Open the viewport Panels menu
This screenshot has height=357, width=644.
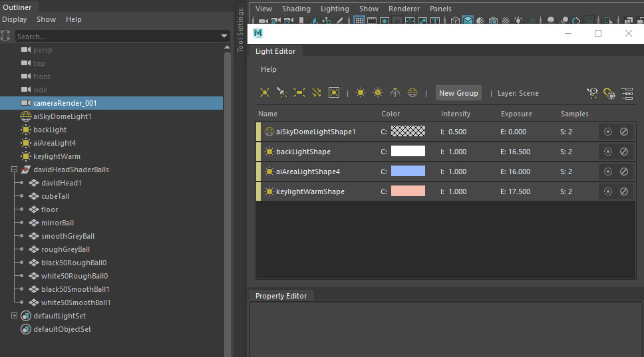point(440,9)
